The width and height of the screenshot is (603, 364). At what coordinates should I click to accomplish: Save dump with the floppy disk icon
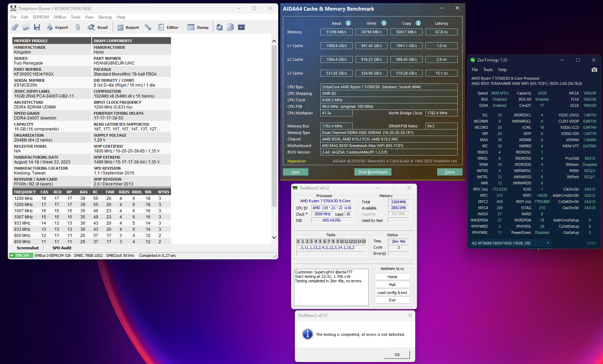tap(37, 27)
